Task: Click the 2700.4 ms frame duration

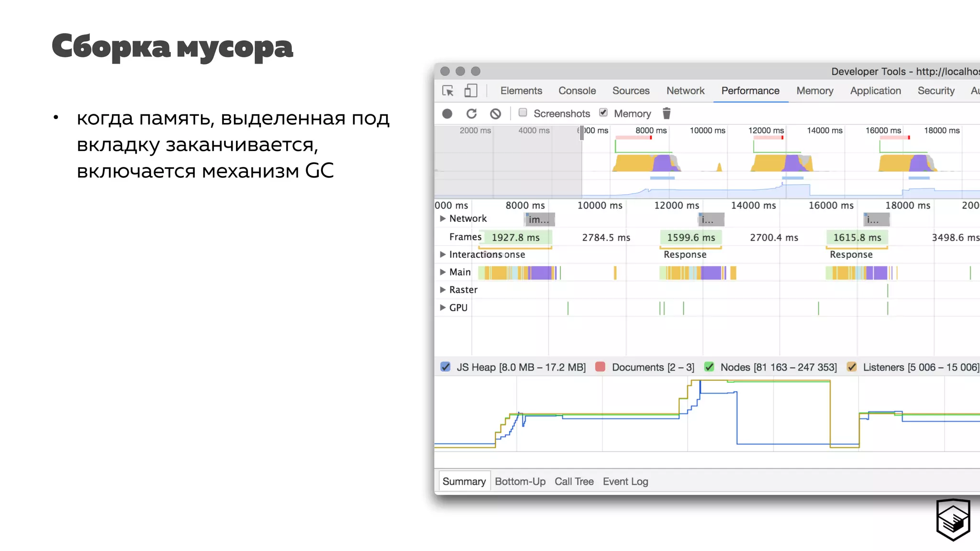Action: click(774, 238)
